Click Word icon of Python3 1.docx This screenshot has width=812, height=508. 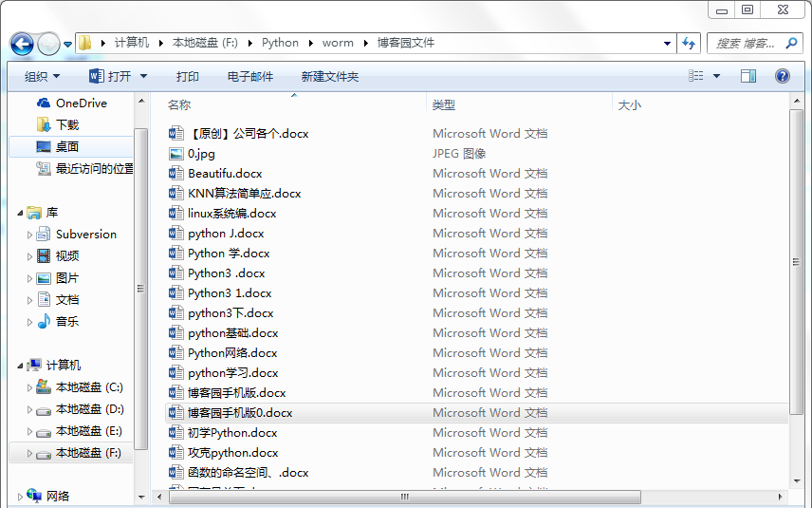coord(176,293)
